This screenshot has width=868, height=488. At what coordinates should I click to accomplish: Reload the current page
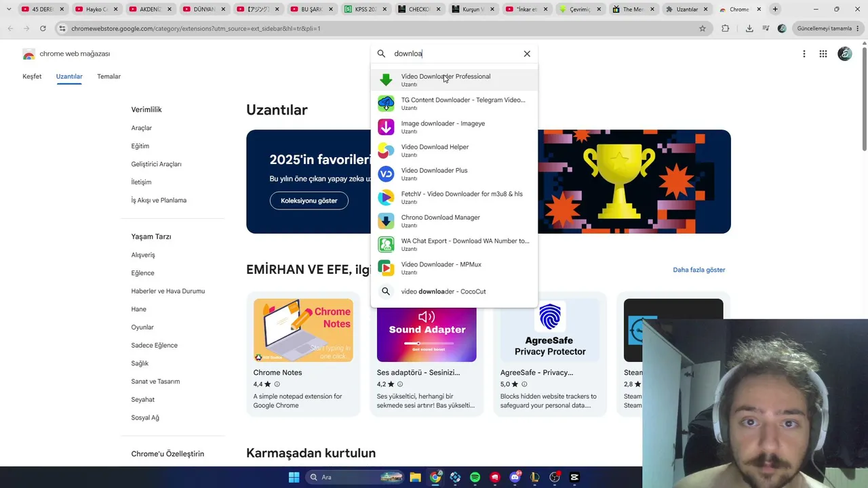point(43,28)
